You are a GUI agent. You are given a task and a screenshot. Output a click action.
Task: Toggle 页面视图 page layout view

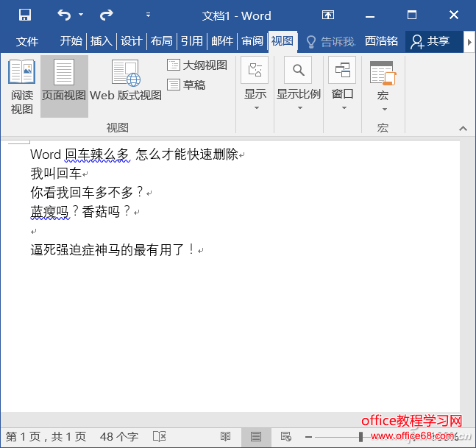click(x=64, y=86)
